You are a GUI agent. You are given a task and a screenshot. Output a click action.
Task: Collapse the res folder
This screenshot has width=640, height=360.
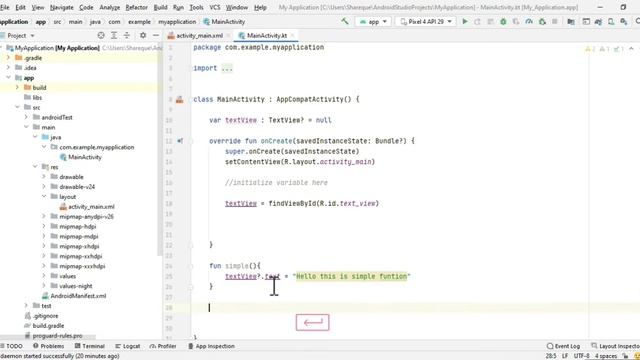point(35,167)
